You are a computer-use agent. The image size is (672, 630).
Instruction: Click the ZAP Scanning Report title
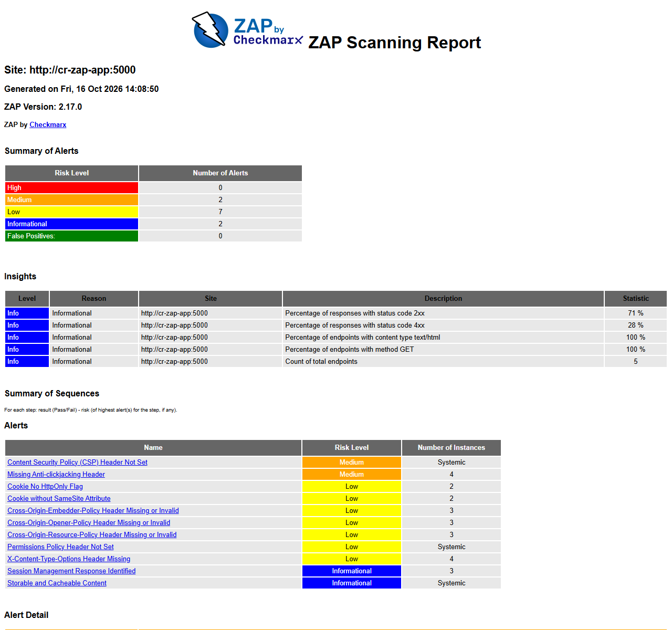pos(395,42)
